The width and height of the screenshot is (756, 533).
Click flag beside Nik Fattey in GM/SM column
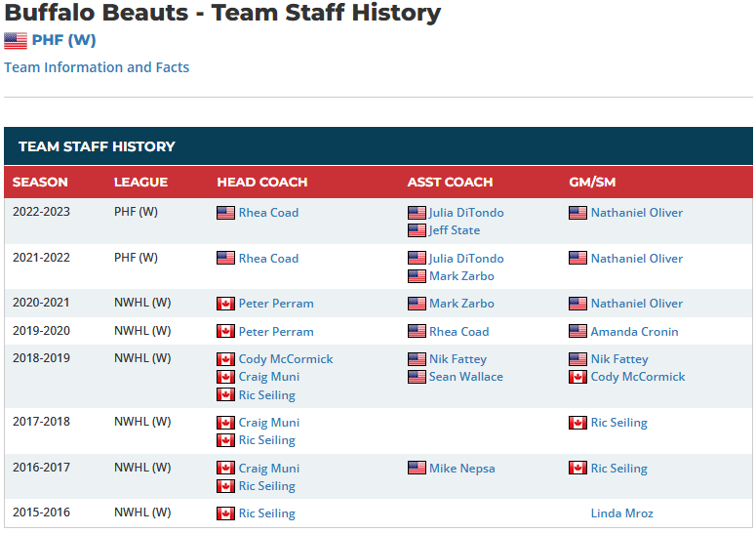tap(577, 359)
